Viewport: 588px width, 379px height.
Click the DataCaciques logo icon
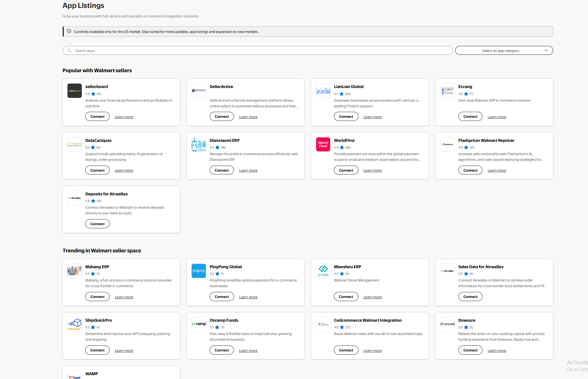click(x=74, y=144)
